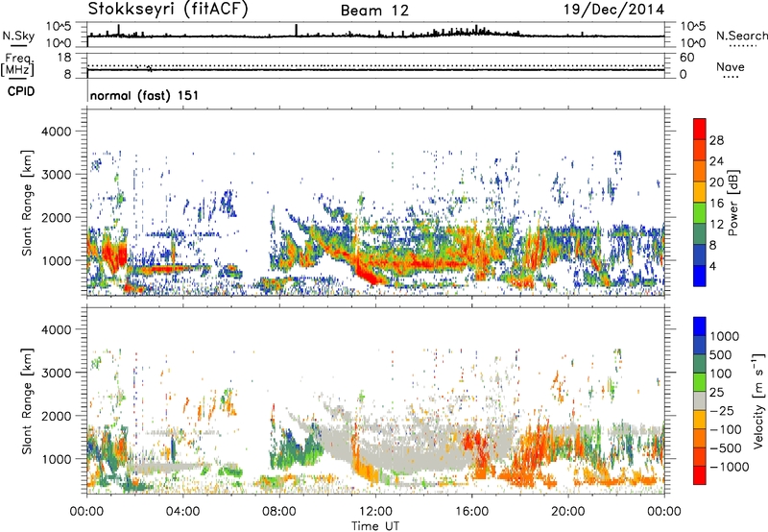Click the "N.Sky" legend label
This screenshot has width=768, height=532.
click(x=18, y=36)
